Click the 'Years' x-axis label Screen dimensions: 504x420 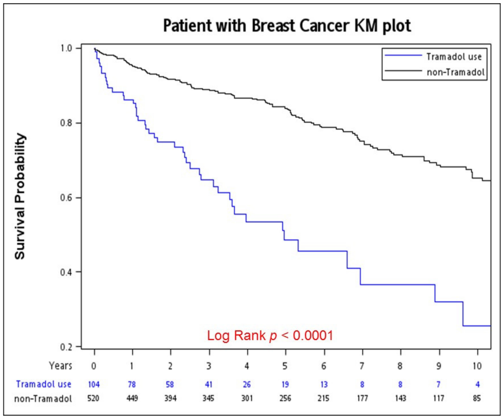point(60,366)
